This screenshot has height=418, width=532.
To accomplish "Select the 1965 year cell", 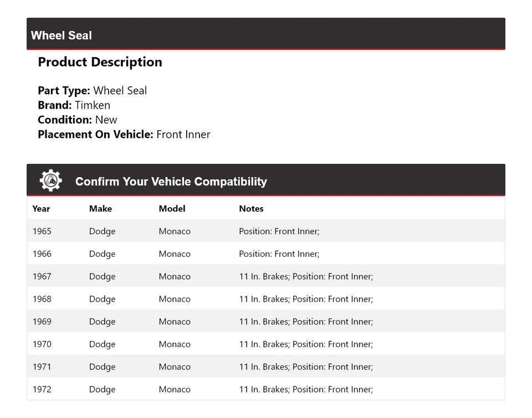I will tap(42, 231).
